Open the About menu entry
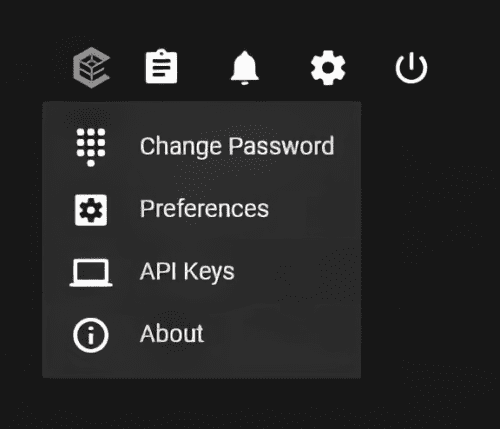 coord(202,335)
